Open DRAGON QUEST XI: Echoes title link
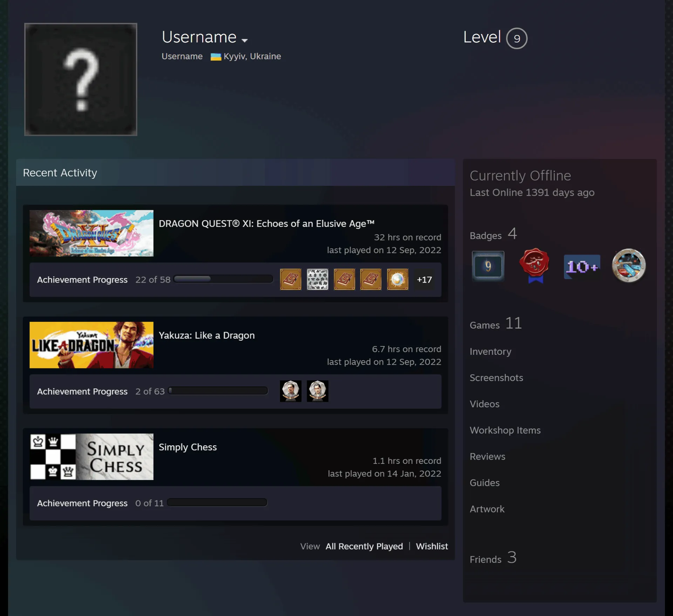Image resolution: width=673 pixels, height=616 pixels. (x=266, y=224)
